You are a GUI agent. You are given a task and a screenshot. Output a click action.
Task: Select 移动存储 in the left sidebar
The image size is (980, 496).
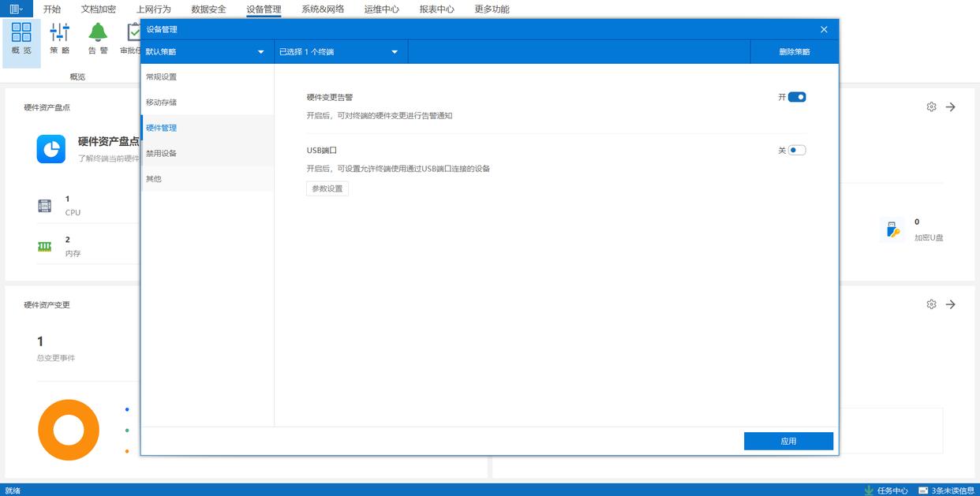(162, 103)
